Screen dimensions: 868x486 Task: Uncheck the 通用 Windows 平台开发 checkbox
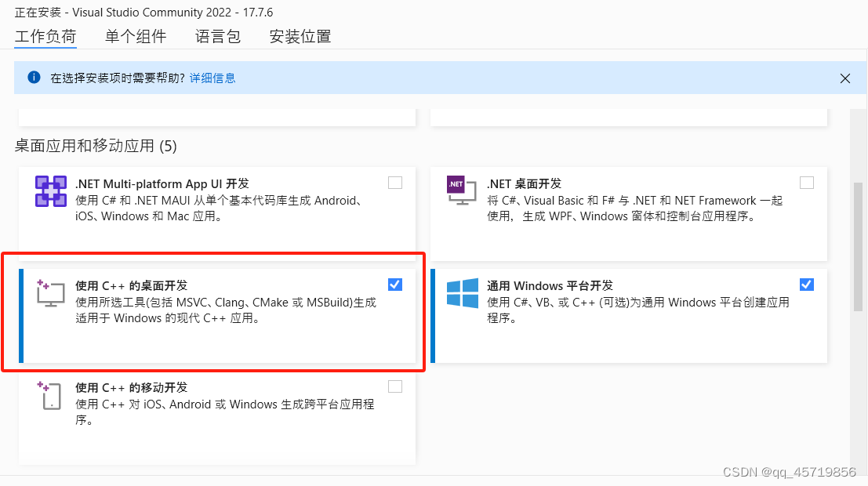(x=807, y=285)
